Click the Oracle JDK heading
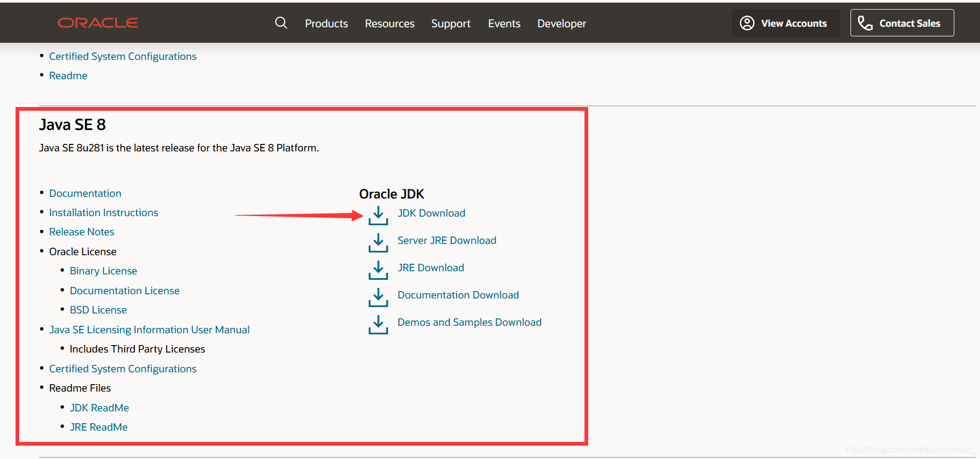Viewport: 980px width, 459px height. pos(392,194)
